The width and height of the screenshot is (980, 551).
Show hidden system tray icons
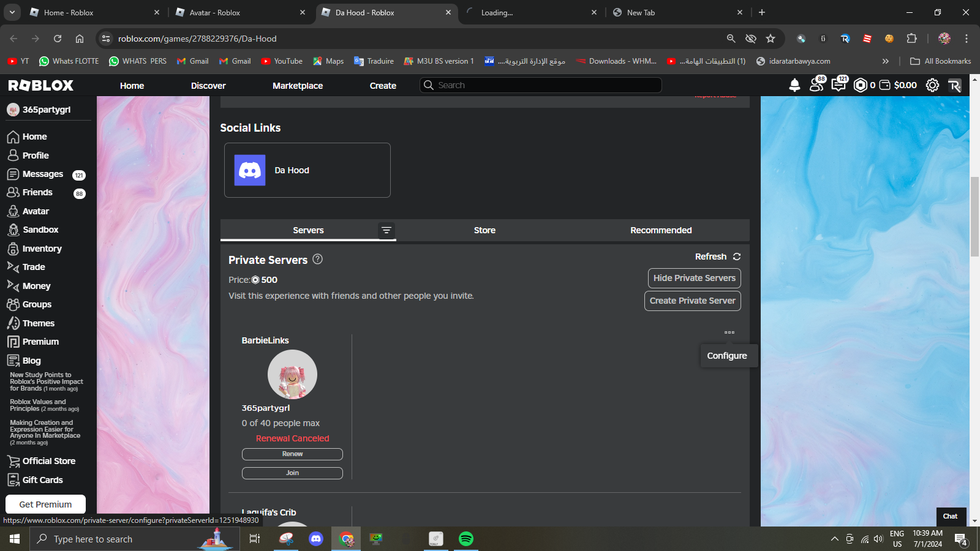coord(834,539)
